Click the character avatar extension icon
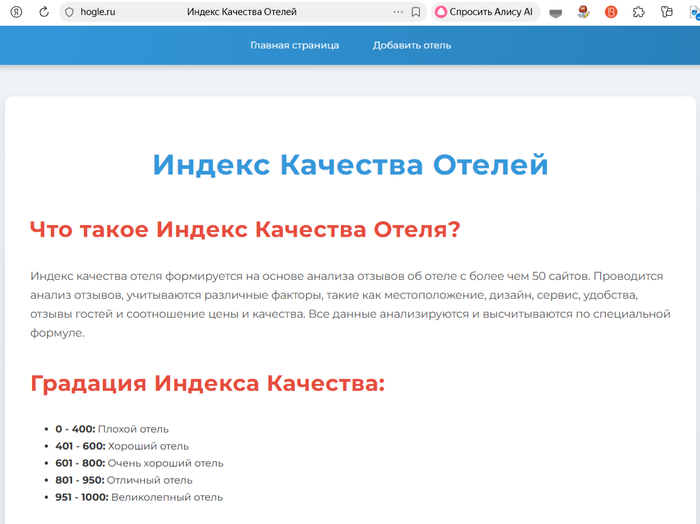Image resolution: width=700 pixels, height=524 pixels. pos(584,12)
